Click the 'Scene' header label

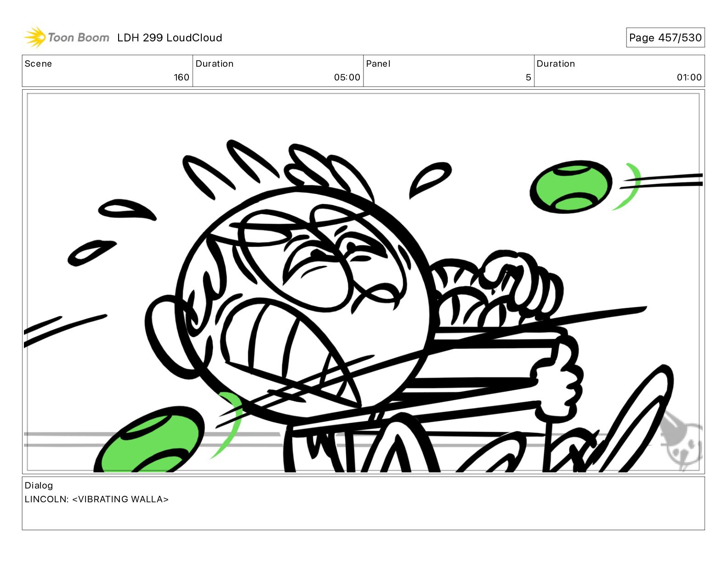(38, 64)
